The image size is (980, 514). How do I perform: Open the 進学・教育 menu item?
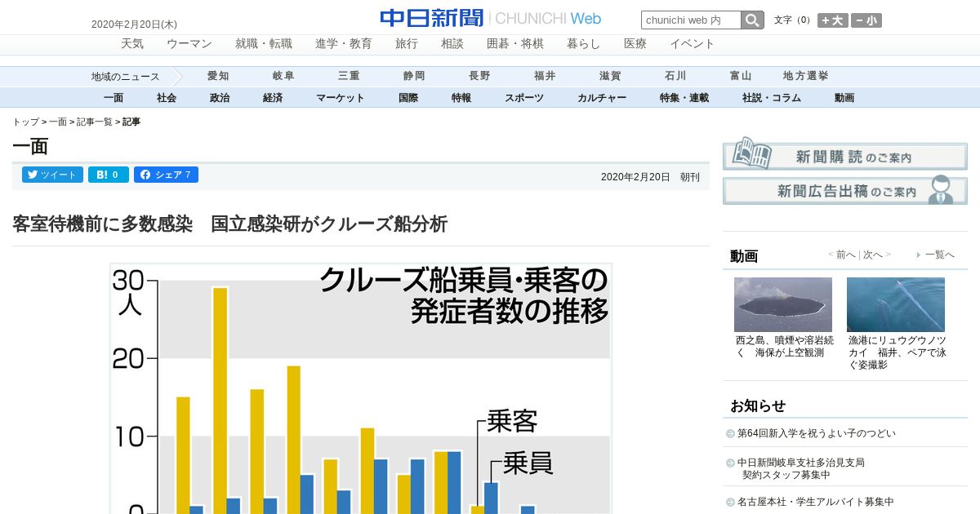(344, 44)
